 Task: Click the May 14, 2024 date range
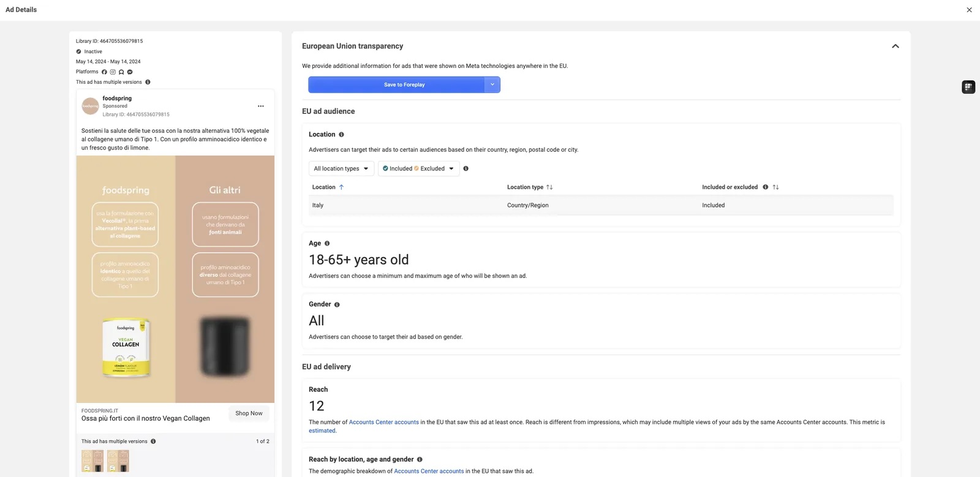[x=108, y=62]
